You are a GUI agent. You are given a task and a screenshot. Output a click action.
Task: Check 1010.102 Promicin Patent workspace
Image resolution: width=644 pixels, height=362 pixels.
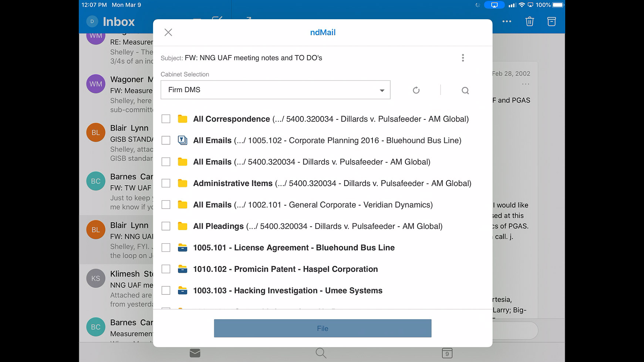tap(166, 269)
